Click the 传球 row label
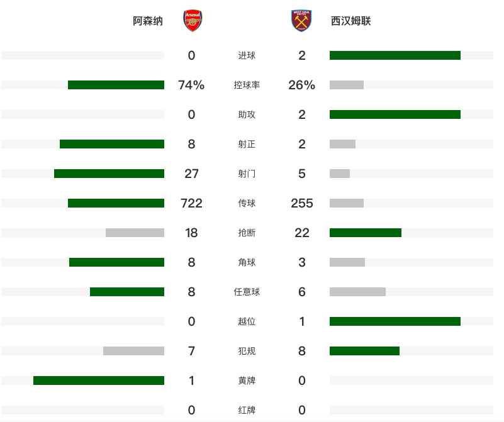The image size is (504, 422). point(247,203)
